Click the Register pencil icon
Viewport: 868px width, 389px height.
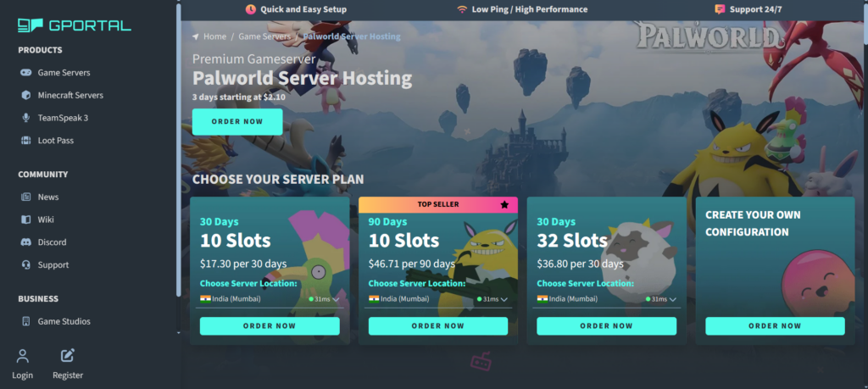coord(68,356)
